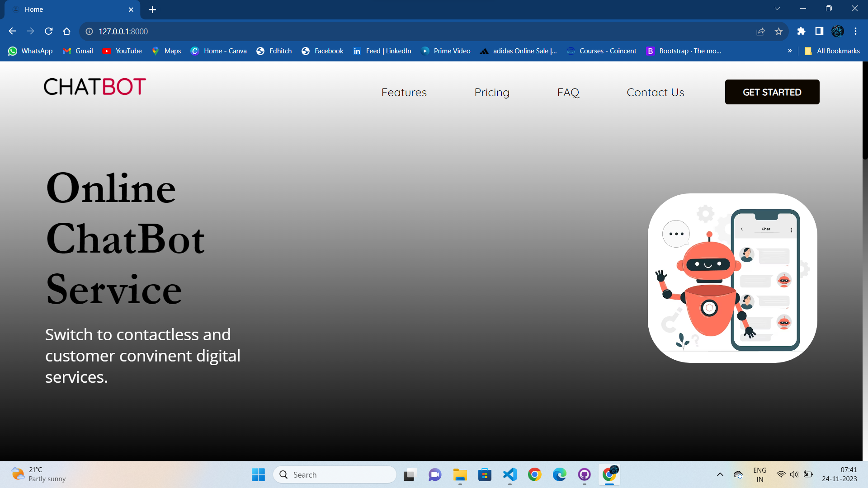Image resolution: width=868 pixels, height=488 pixels.
Task: Close the Home tab
Action: (x=131, y=9)
